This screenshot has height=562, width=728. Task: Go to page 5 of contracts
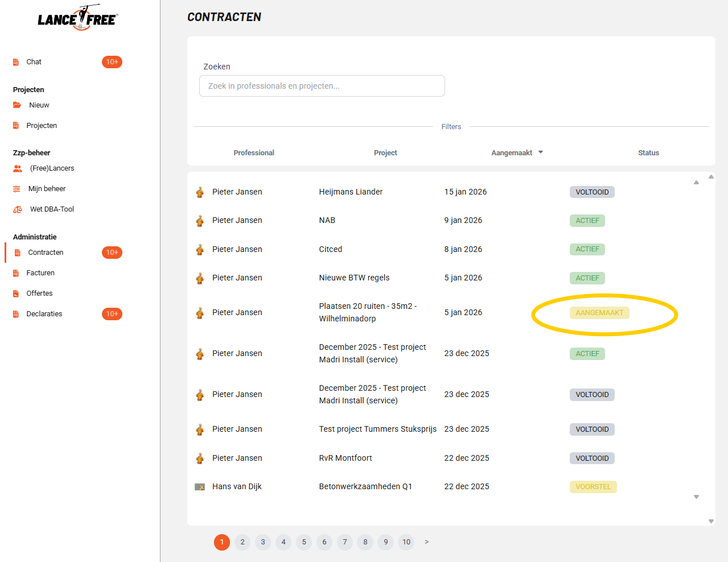tap(304, 542)
